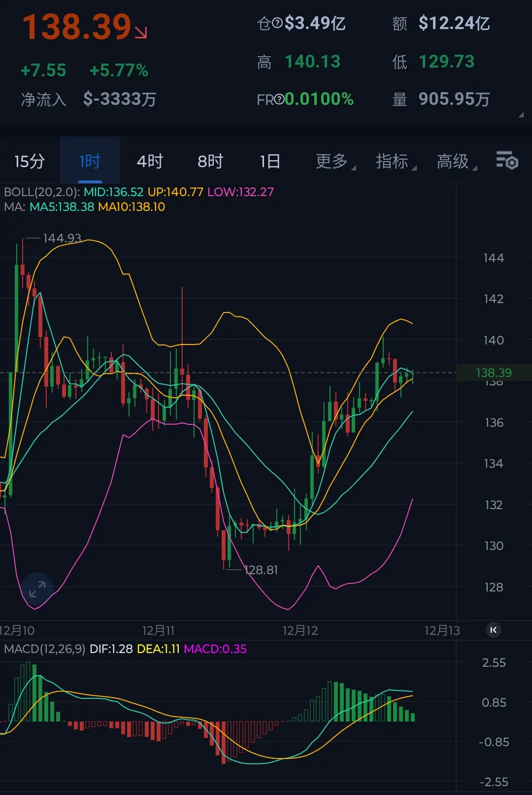Tap the +7.55 price change value
The image size is (532, 795).
(43, 70)
